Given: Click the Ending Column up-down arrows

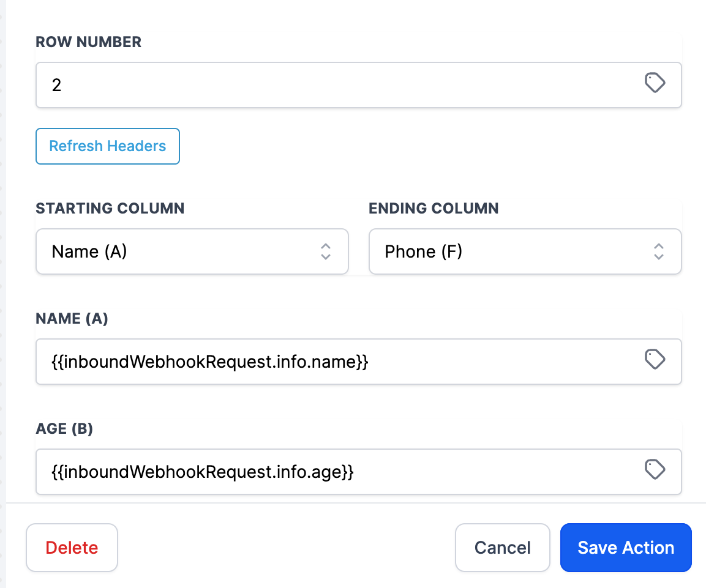Looking at the screenshot, I should pyautogui.click(x=659, y=251).
